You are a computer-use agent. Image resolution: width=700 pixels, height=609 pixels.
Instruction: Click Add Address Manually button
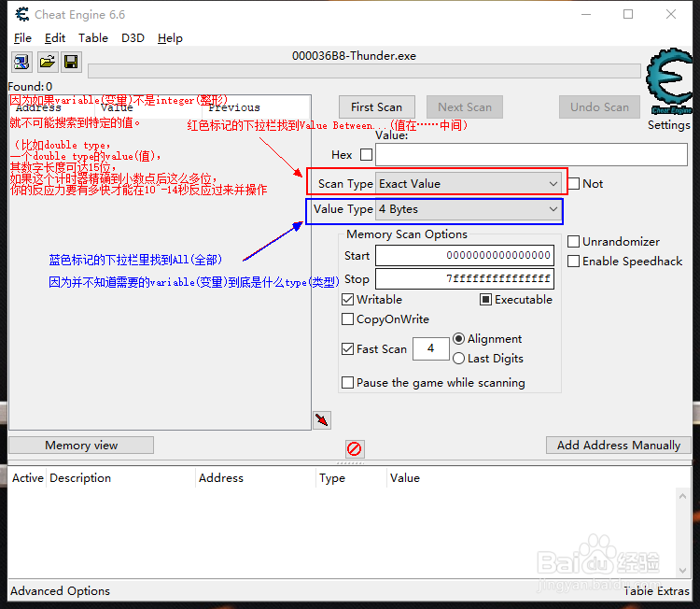(619, 445)
